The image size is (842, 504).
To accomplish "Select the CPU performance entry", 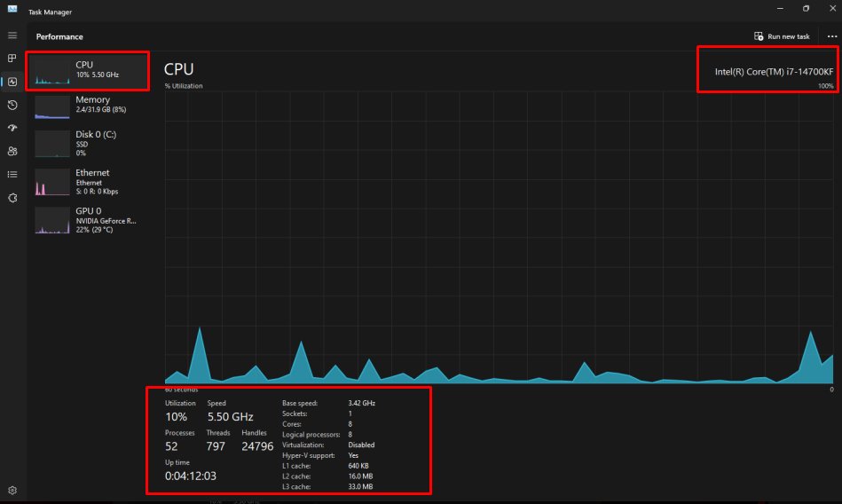I will (88, 71).
